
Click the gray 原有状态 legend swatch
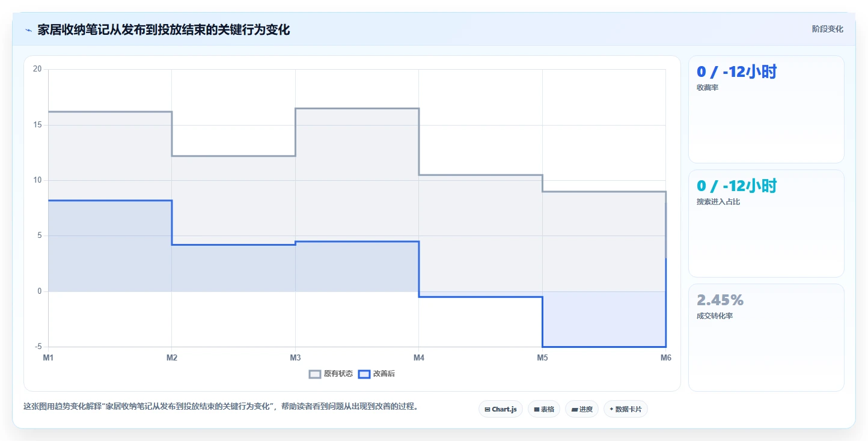point(315,374)
